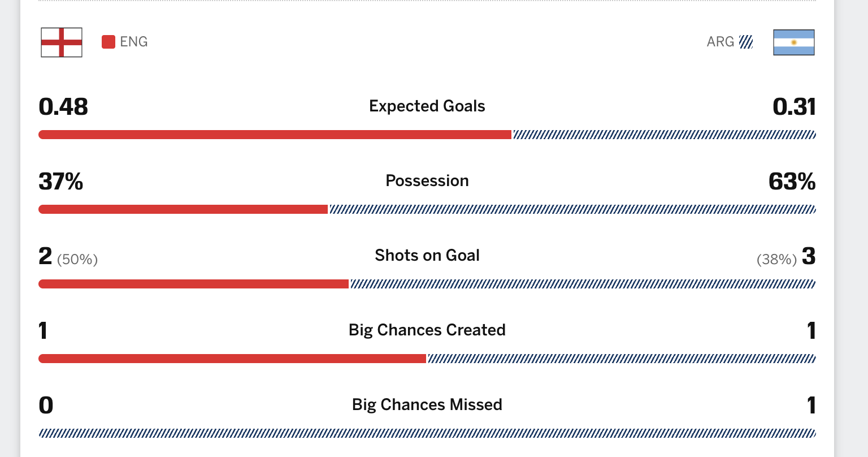This screenshot has width=868, height=457.
Task: Click the red Expected Goals bar segment
Action: (275, 135)
